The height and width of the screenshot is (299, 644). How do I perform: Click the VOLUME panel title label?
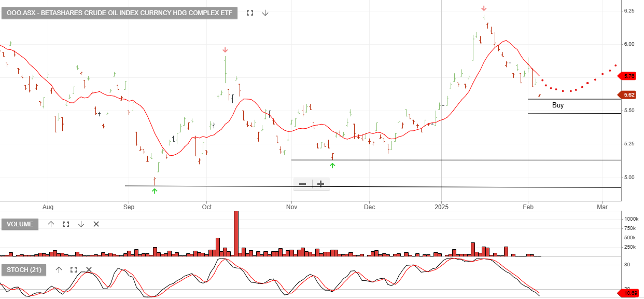[x=20, y=224]
